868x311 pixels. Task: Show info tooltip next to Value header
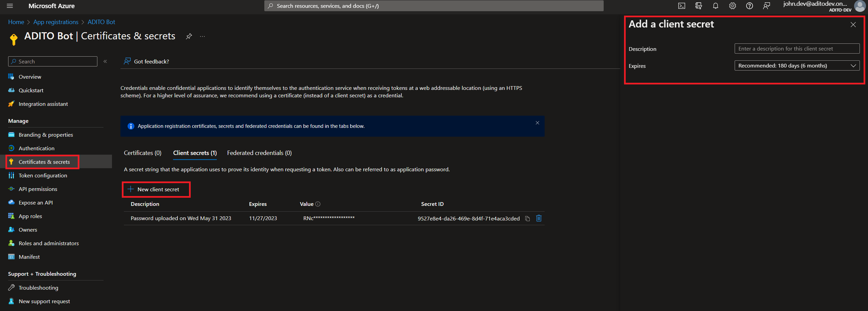pyautogui.click(x=318, y=204)
